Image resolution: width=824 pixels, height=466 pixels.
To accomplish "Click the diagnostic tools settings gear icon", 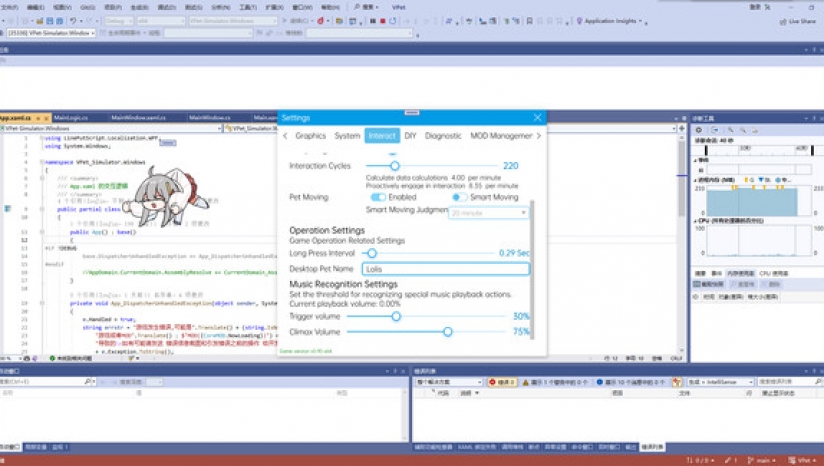I will click(x=699, y=130).
